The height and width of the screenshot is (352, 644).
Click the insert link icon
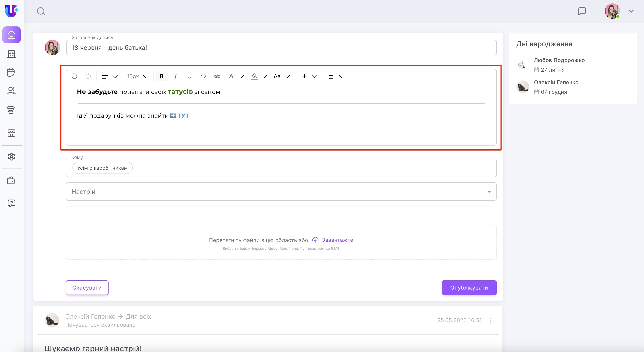point(217,76)
